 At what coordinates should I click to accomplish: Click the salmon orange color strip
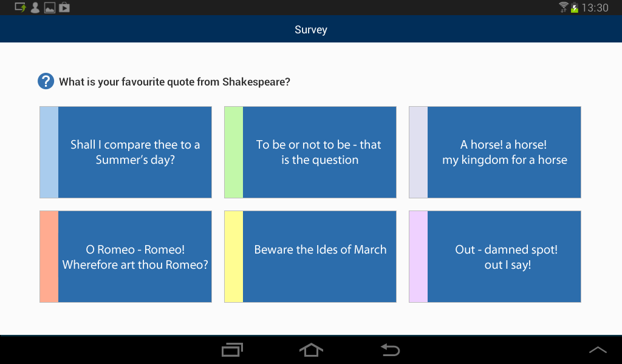click(x=49, y=257)
